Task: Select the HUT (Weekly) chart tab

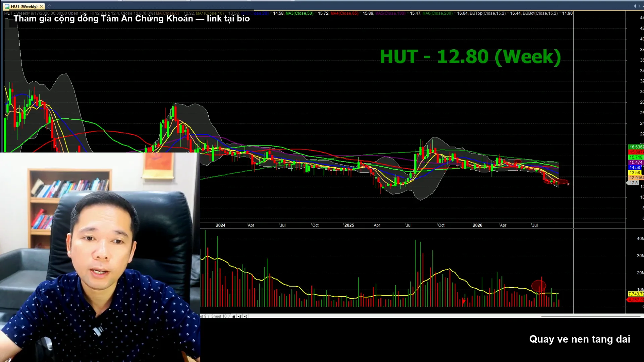Action: [23, 6]
